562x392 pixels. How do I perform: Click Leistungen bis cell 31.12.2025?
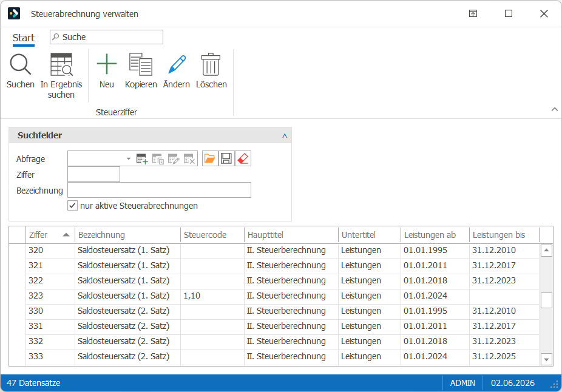click(504, 357)
